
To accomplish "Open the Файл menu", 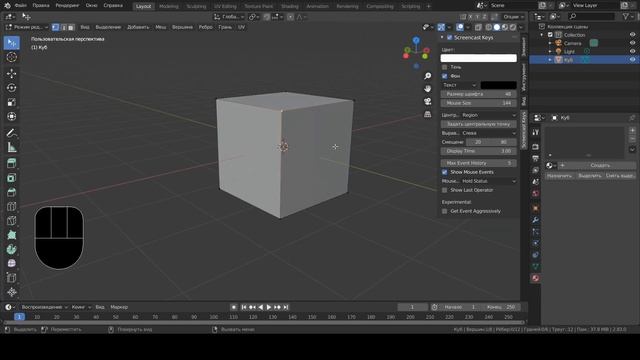I will coord(20,6).
